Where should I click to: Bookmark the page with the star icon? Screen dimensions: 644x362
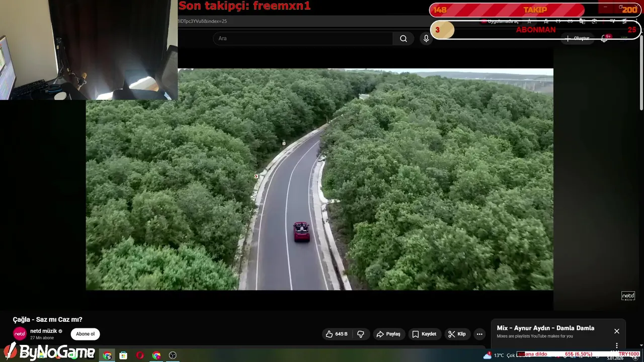pos(529,21)
